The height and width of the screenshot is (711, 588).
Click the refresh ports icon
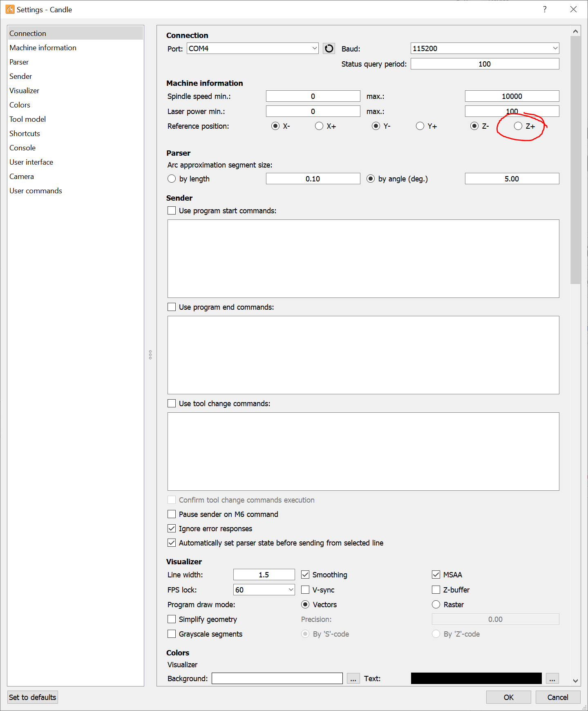coord(329,49)
